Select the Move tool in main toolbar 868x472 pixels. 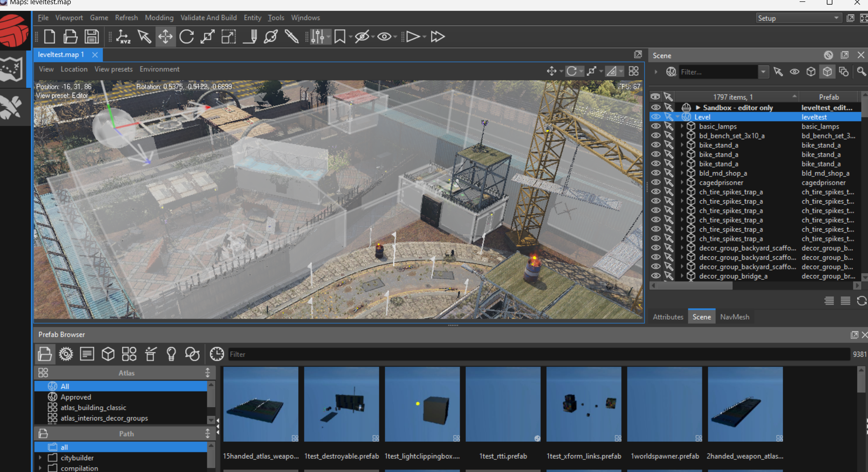pyautogui.click(x=165, y=36)
